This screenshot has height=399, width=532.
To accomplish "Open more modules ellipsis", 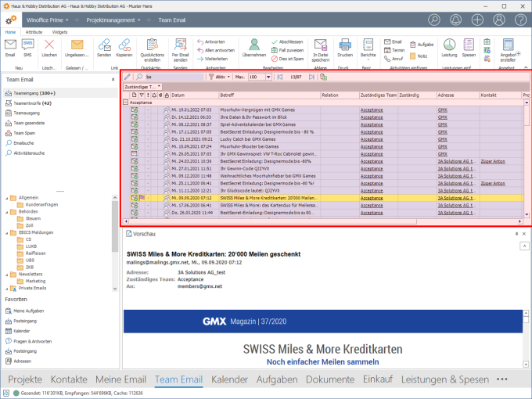I will (501, 379).
